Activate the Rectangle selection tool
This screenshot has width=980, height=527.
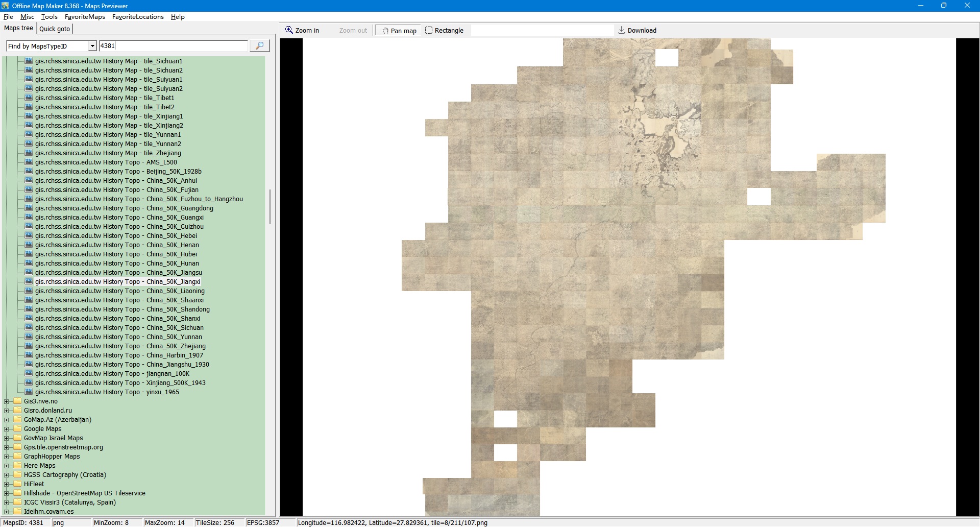click(444, 31)
